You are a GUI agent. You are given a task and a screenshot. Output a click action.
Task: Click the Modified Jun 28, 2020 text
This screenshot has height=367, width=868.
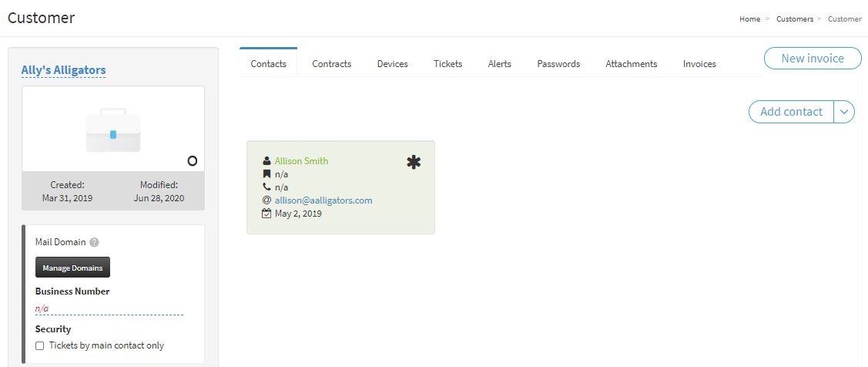[x=159, y=191]
